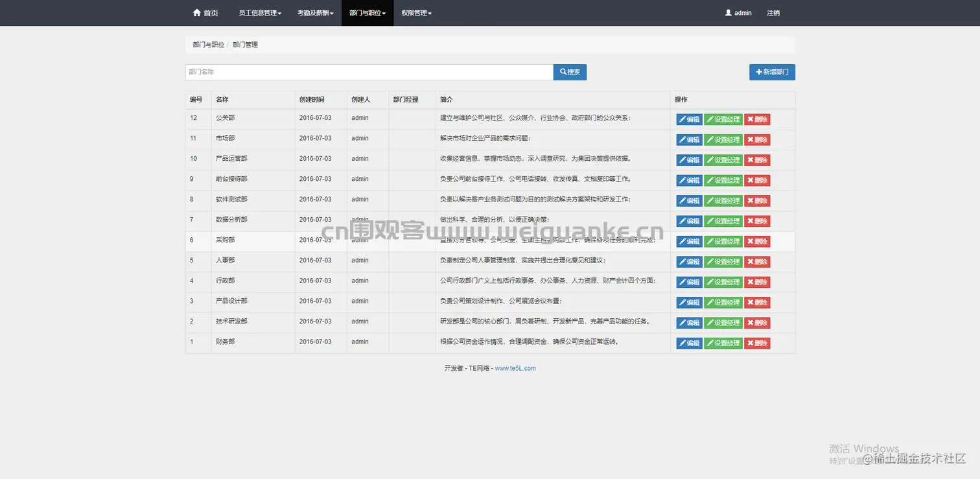Viewport: 980px width, 479px height.
Task: Select the 技术研发部 name cell
Action: pos(253,323)
